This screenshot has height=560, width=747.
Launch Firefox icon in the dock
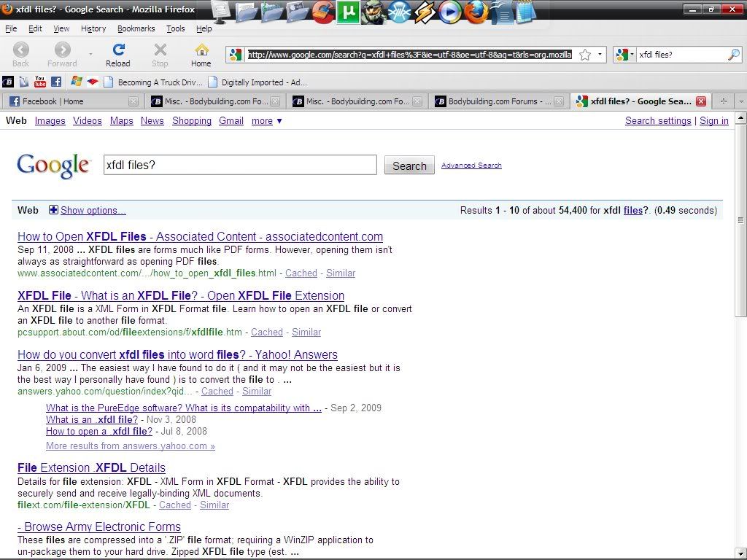[x=476, y=12]
